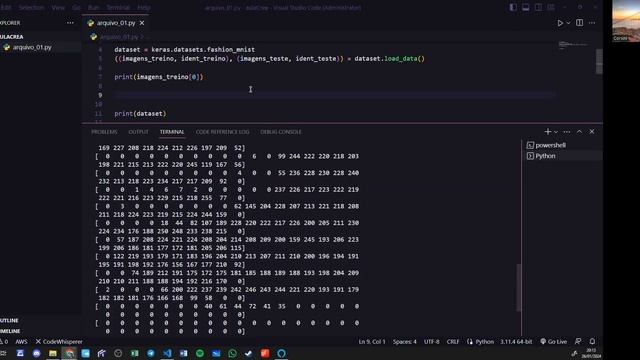This screenshot has height=360, width=640.
Task: Select the arquivo_01.py editor tab
Action: (116, 23)
